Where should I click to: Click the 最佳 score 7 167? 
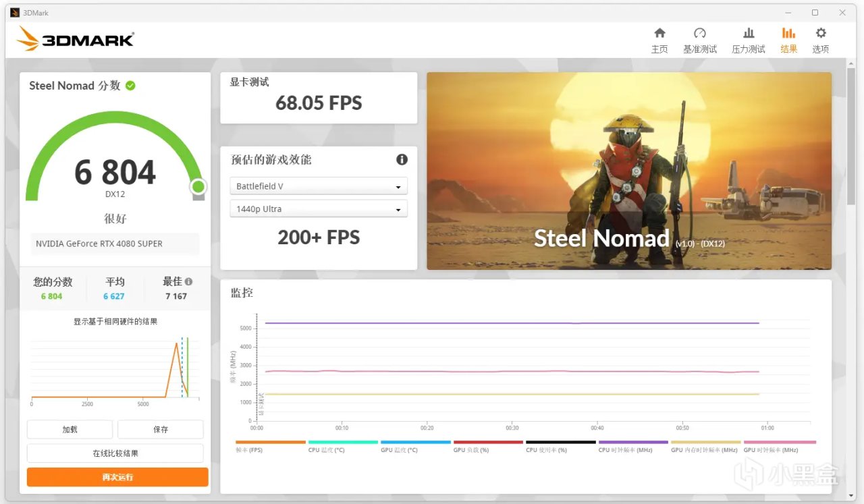coord(176,296)
